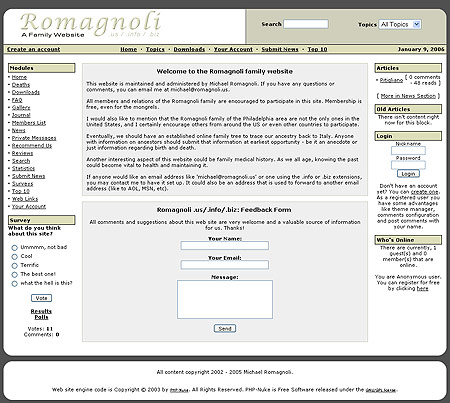Select the 'Terrific' survey option
Image resolution: width=450 pixels, height=403 pixels.
14,266
